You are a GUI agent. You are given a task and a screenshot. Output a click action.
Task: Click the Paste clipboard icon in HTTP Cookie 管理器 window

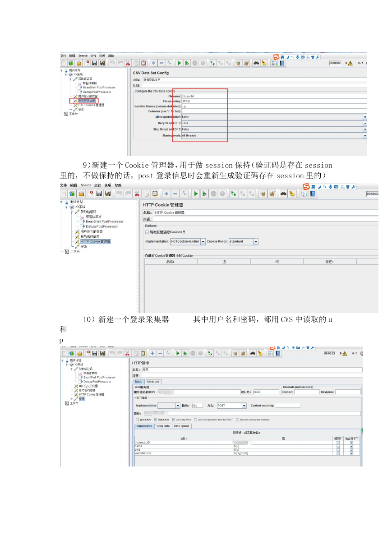[155, 194]
